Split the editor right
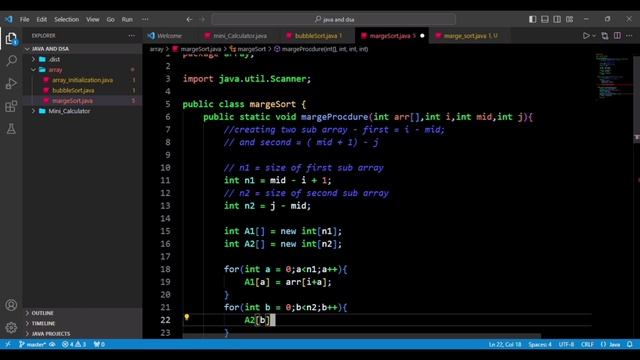 (617, 36)
